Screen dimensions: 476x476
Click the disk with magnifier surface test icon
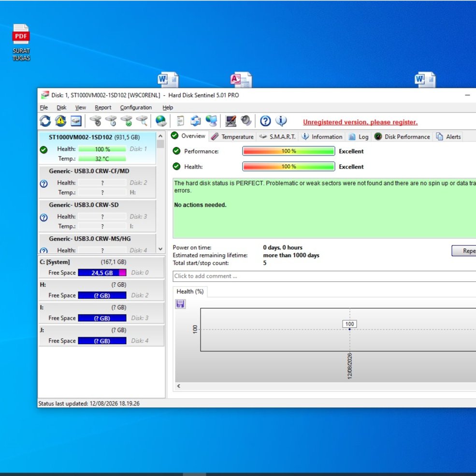(x=142, y=121)
